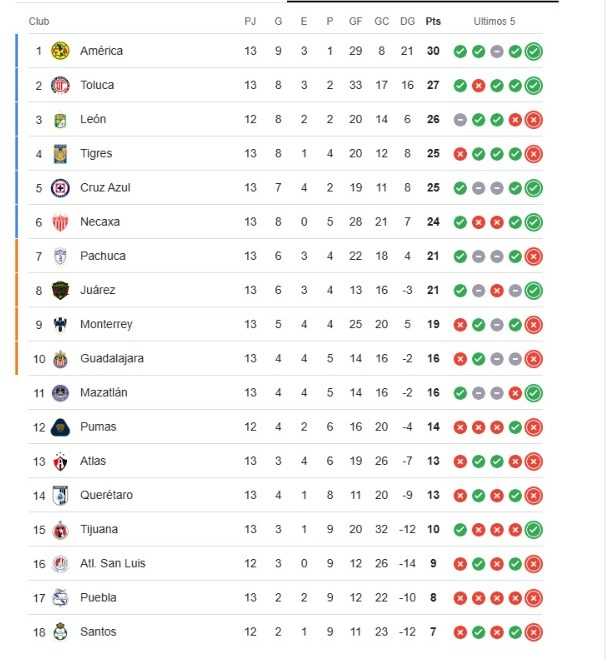This screenshot has width=608, height=660.
Task: Click the Santos club logo
Action: [60, 632]
